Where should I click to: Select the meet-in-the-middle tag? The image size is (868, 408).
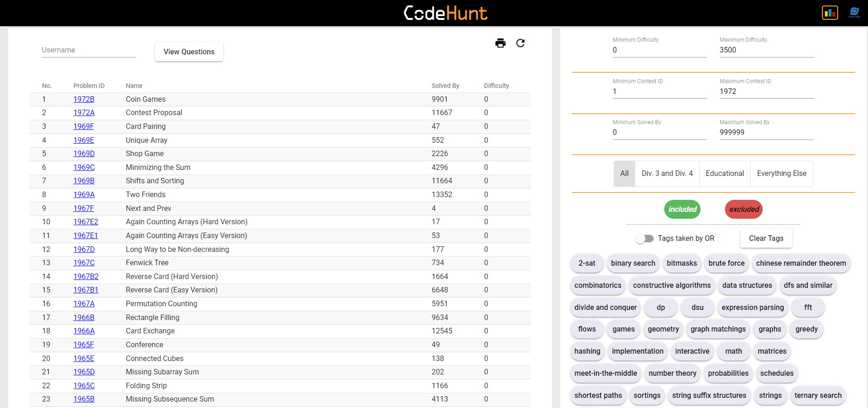605,373
